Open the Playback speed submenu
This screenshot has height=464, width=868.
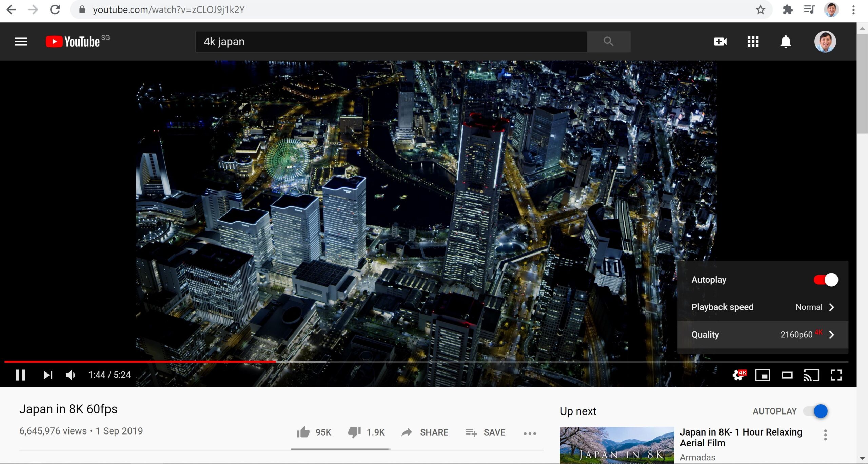(x=762, y=307)
